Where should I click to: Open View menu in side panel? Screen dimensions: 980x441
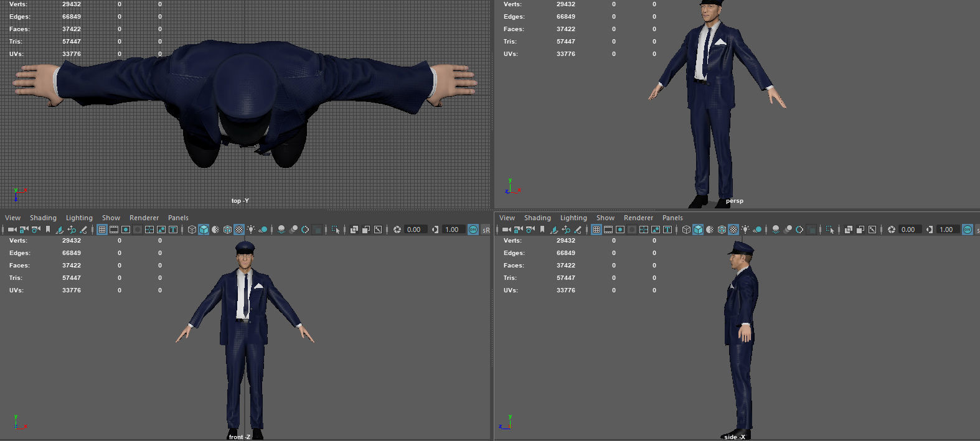click(507, 218)
